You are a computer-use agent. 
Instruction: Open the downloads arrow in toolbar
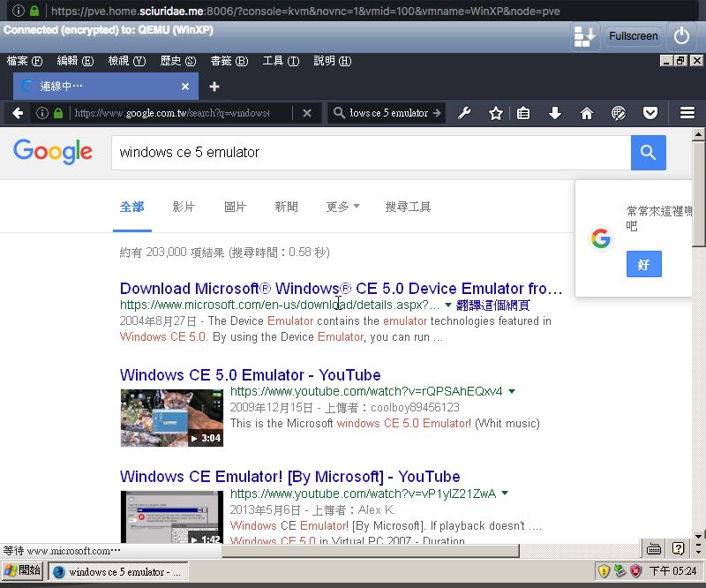[x=555, y=113]
